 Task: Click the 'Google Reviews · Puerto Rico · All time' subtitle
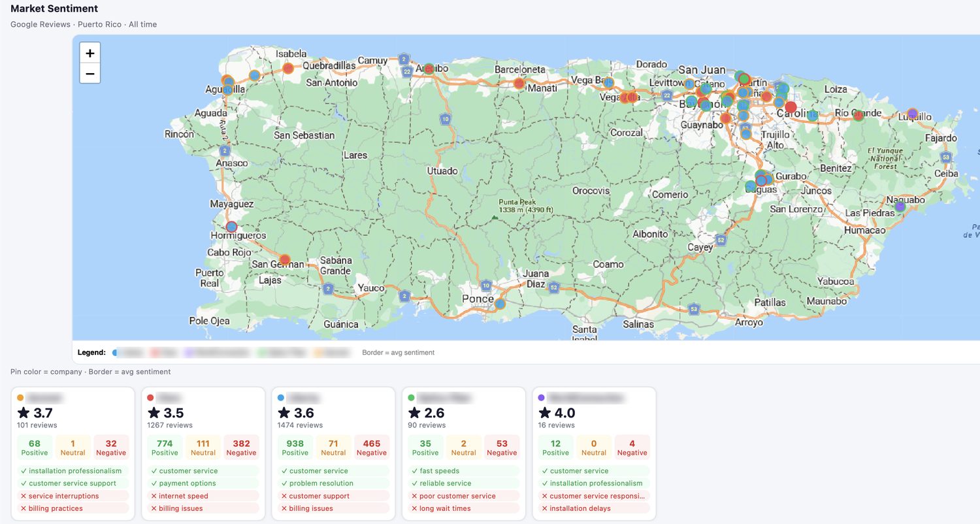(x=84, y=24)
